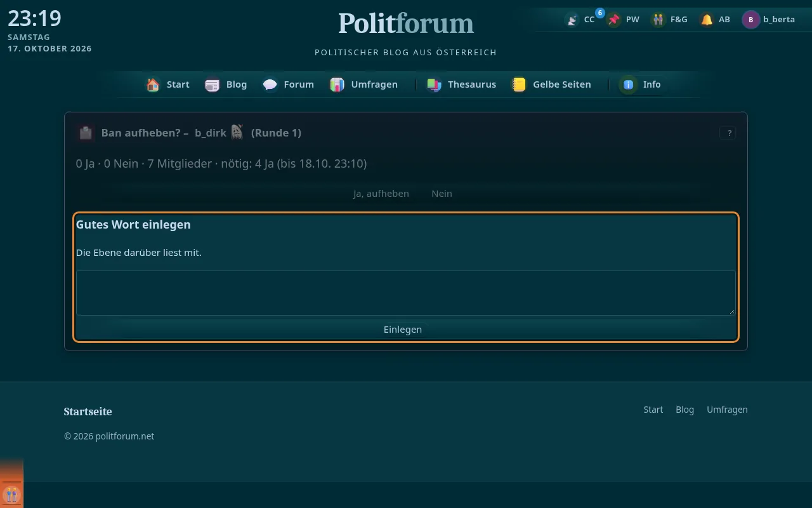Click the ghost icon next to b_dirk
The image size is (812, 508).
coord(237,132)
